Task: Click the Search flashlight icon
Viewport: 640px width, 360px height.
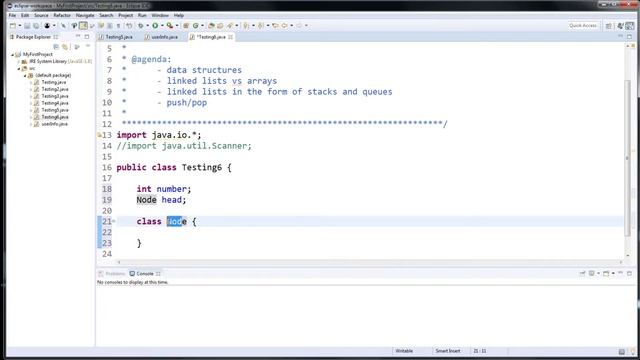Action: [x=230, y=25]
